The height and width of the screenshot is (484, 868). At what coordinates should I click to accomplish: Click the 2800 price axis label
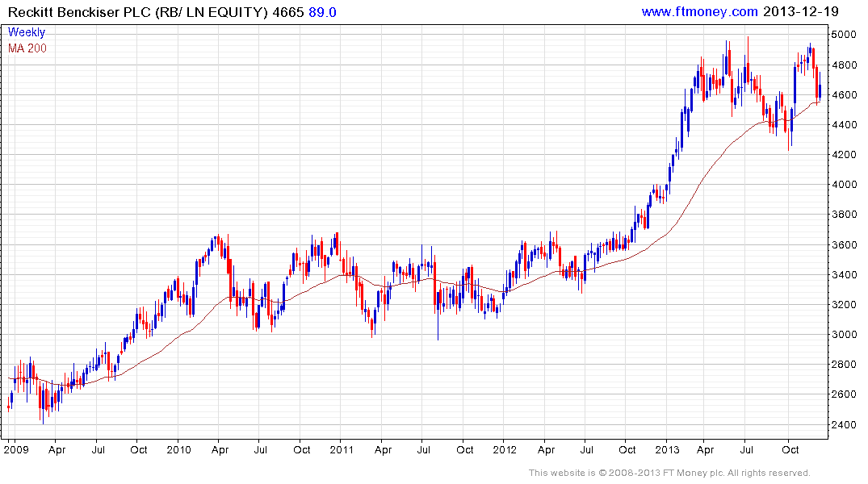(844, 364)
